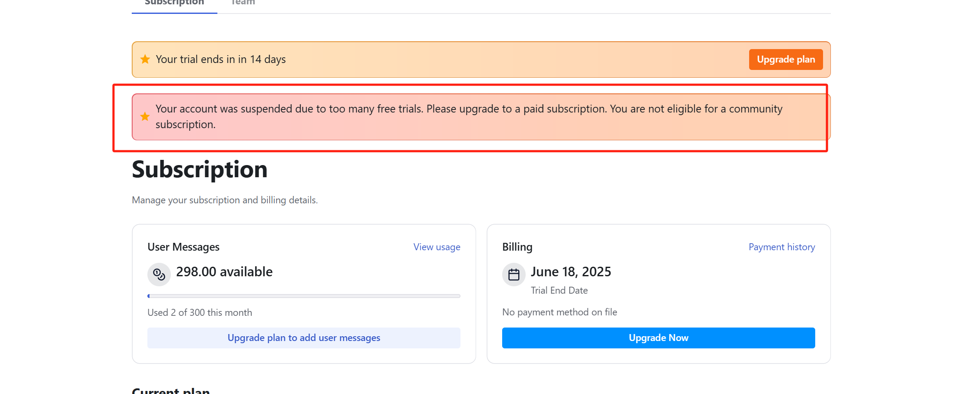The width and height of the screenshot is (980, 394).
Task: Switch to the Team tab
Action: pyautogui.click(x=243, y=3)
